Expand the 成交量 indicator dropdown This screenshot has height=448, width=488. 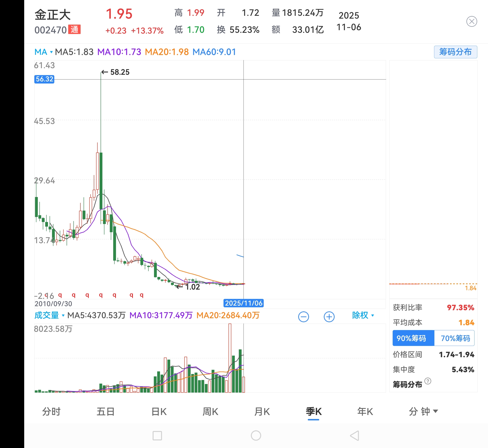[x=49, y=315]
